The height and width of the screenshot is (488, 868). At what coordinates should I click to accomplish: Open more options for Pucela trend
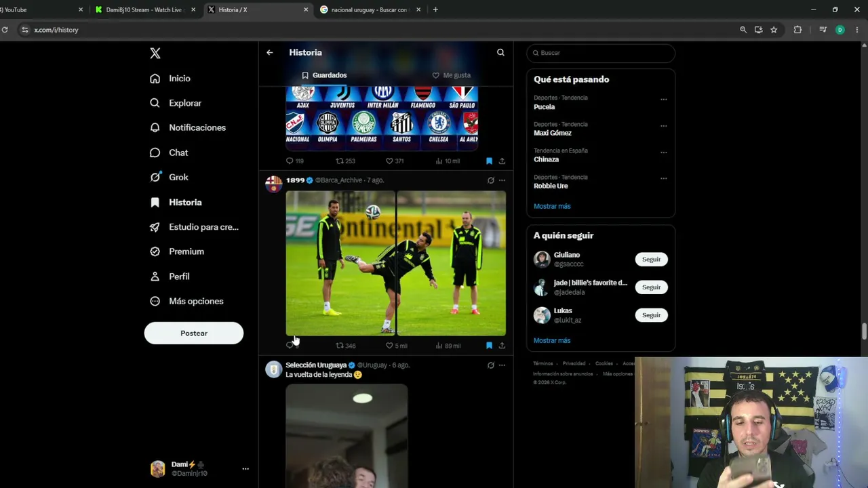coord(664,100)
